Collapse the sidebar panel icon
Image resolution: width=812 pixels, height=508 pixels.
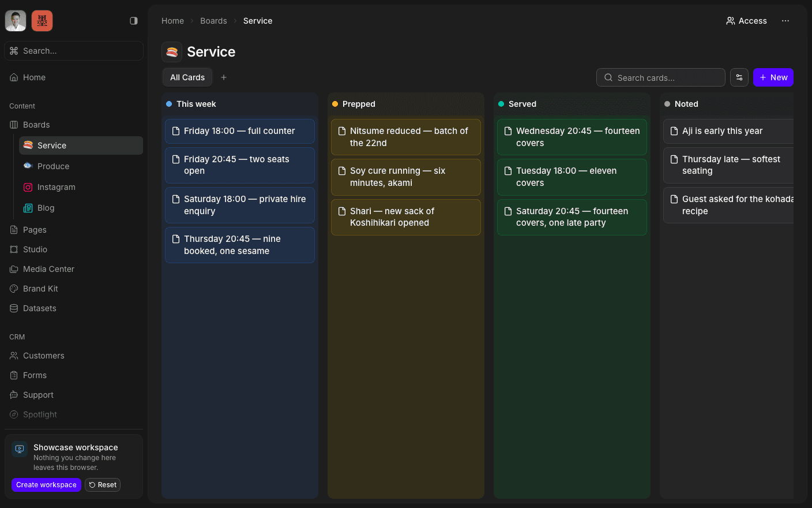click(134, 21)
